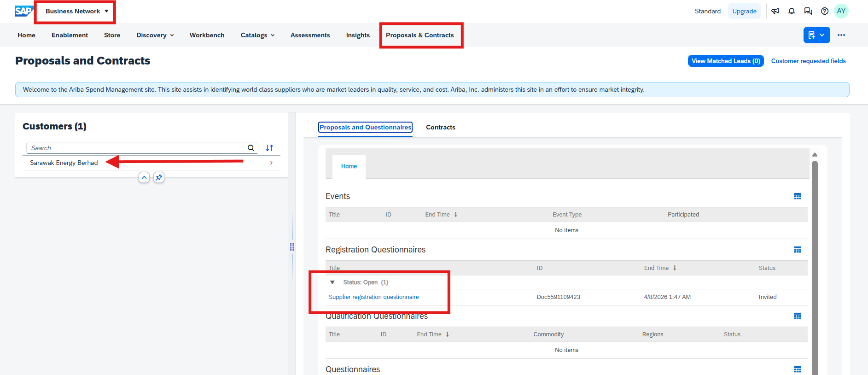Open the Business Network dropdown
Image resolution: width=868 pixels, height=375 pixels.
[x=77, y=11]
